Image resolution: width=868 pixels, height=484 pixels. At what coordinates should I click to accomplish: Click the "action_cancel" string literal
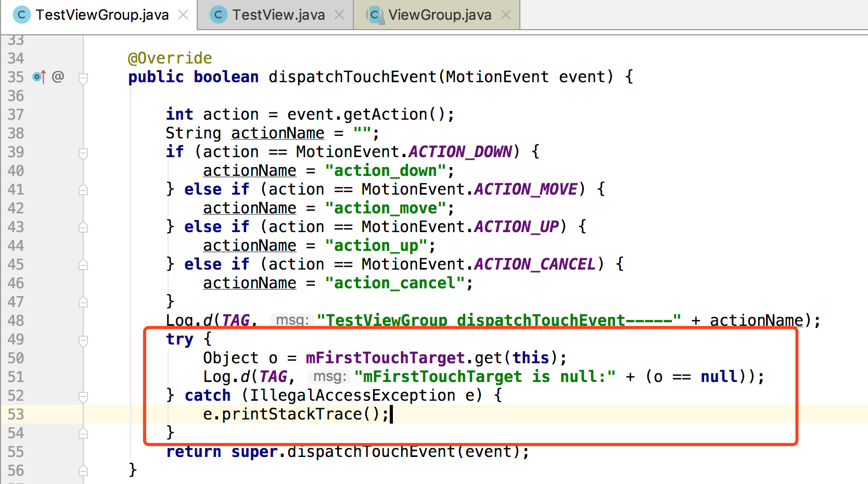tap(394, 283)
